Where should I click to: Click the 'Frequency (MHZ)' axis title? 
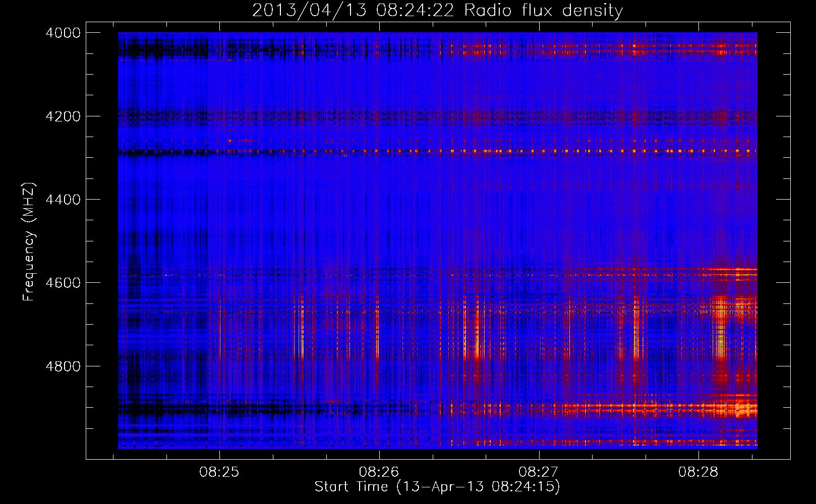[x=29, y=242]
